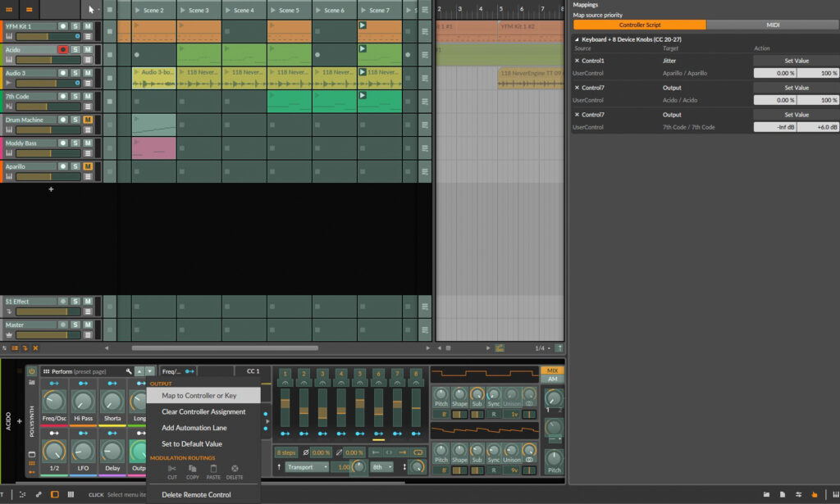Switch map source priority to MIDI
840x504 pixels.
pos(772,25)
